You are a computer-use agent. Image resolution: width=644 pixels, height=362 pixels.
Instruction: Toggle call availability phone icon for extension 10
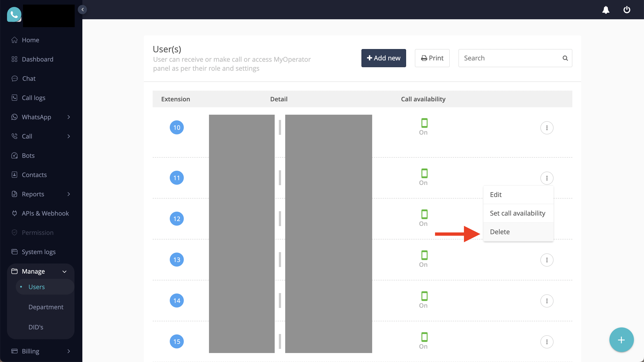(424, 123)
